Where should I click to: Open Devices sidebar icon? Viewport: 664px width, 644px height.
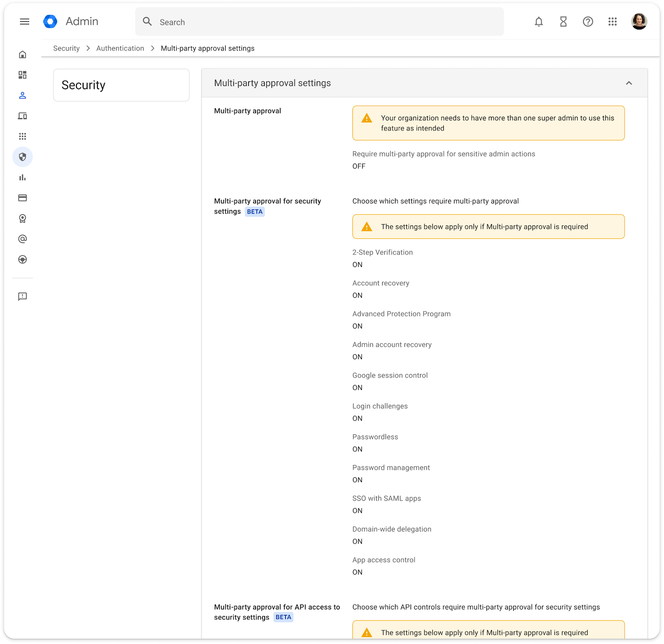click(x=22, y=116)
